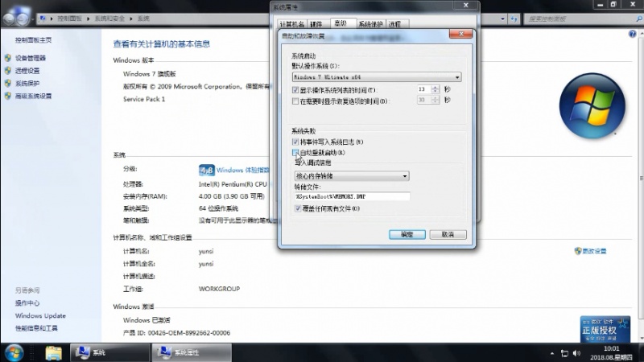Viewport: 644px width, 362px height.
Task: Click the OS list seconds value field
Action: (x=424, y=89)
